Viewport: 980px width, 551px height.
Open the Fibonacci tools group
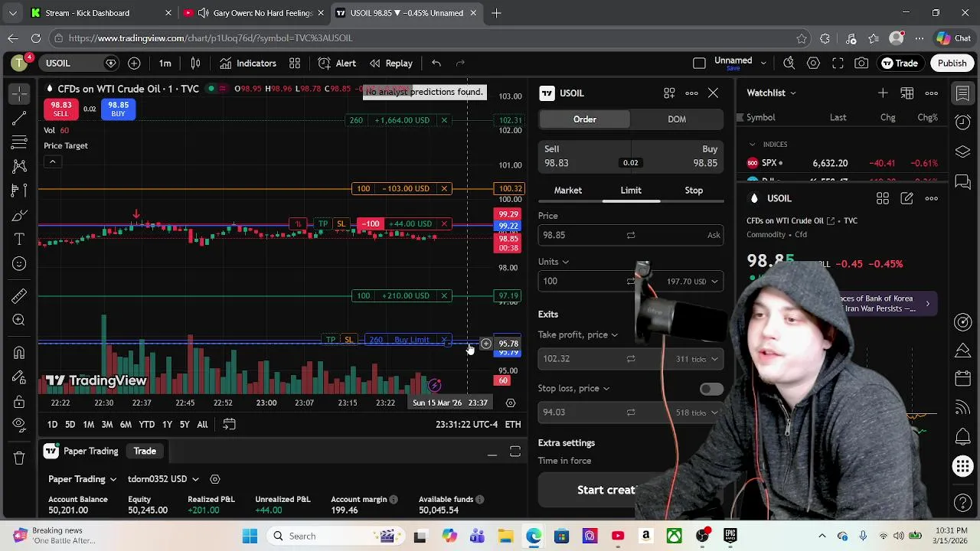tap(19, 142)
